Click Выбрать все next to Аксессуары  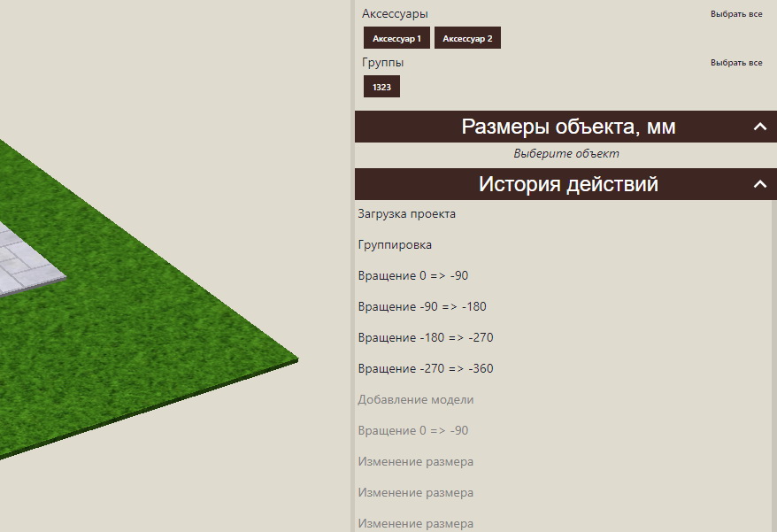[736, 14]
